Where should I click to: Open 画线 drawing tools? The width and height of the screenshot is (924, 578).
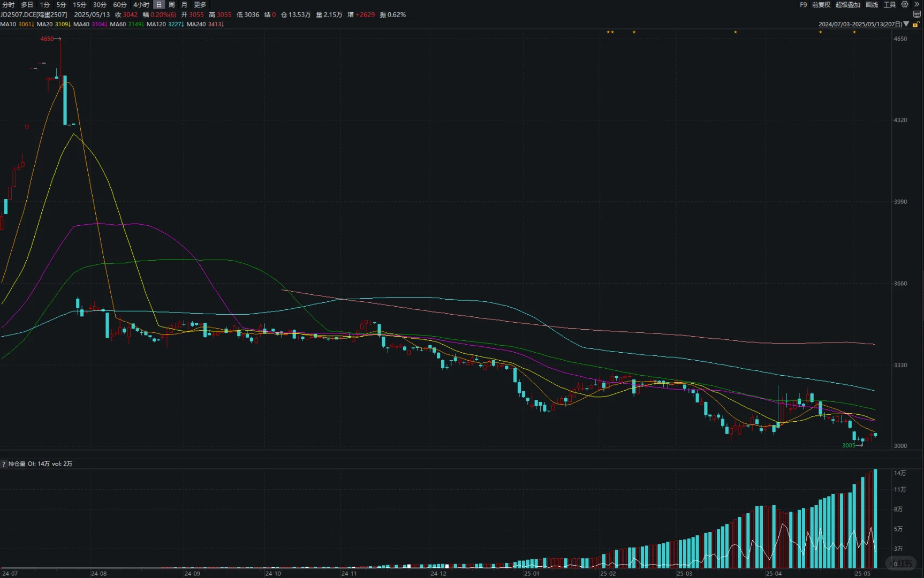872,4
